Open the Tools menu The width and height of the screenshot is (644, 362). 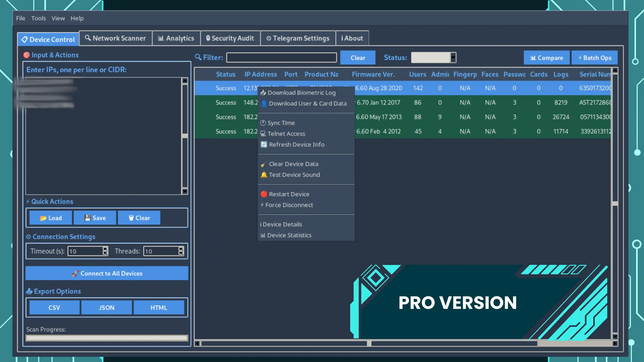pos(38,18)
